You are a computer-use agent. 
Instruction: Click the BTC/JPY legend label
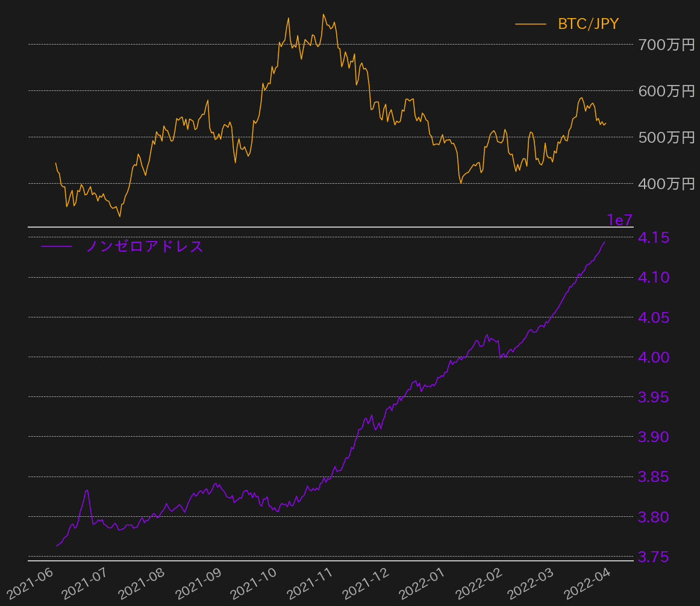point(588,24)
